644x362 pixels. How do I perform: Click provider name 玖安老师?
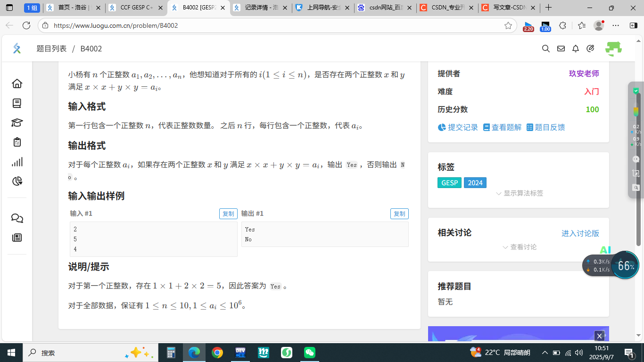[x=584, y=74]
